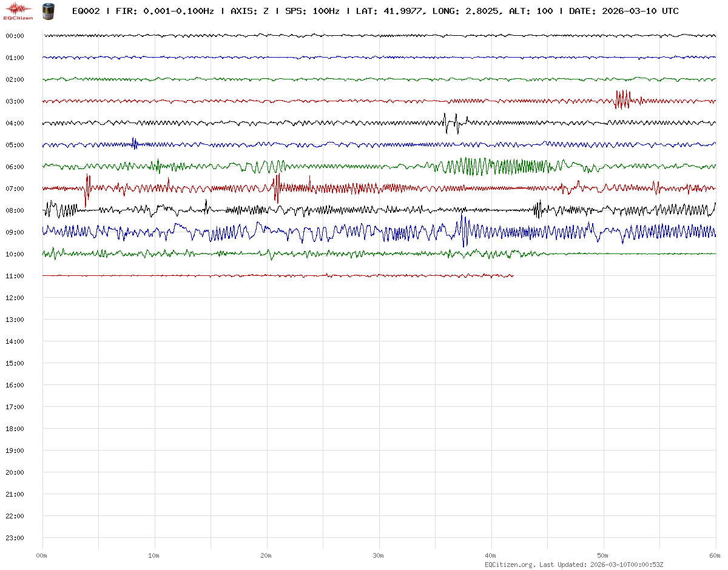Image resolution: width=728 pixels, height=570 pixels.
Task: Click the 30m label on time axis
Action: [x=379, y=555]
